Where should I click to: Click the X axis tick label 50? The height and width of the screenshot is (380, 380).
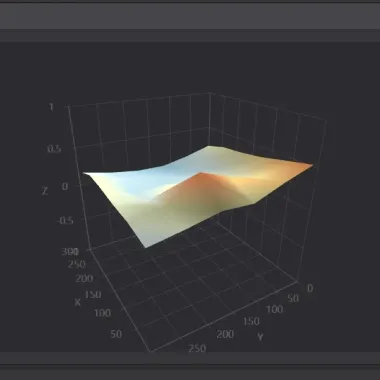coord(116,334)
